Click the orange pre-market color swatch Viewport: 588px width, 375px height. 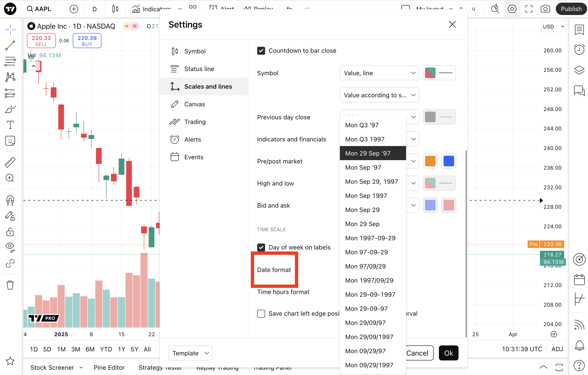tap(430, 161)
